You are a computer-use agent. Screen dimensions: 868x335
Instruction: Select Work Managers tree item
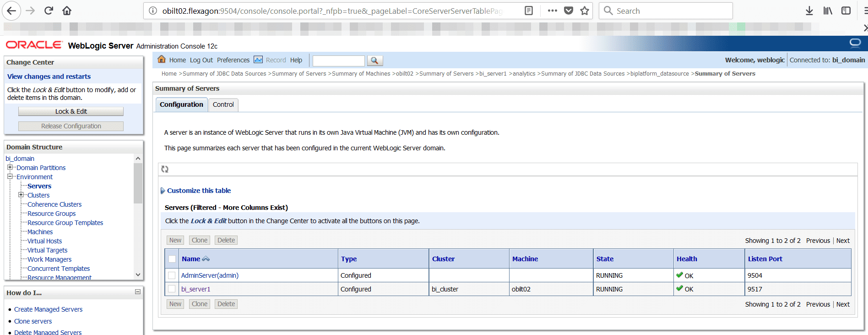pos(49,259)
